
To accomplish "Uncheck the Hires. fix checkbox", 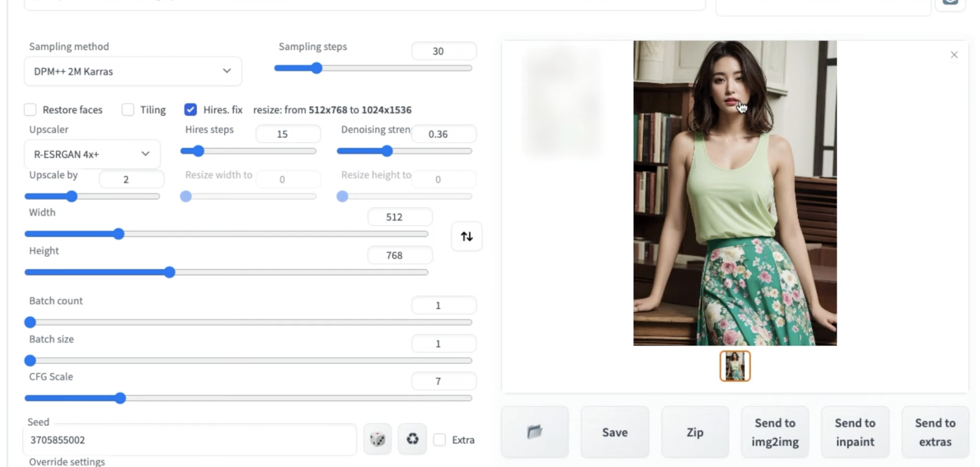I will tap(190, 110).
